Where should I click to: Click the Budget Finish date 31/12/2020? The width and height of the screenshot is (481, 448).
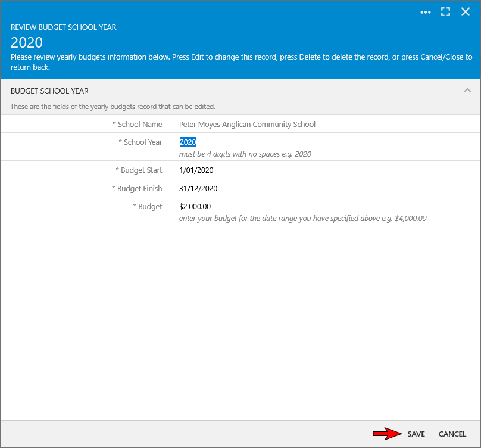[x=198, y=189]
